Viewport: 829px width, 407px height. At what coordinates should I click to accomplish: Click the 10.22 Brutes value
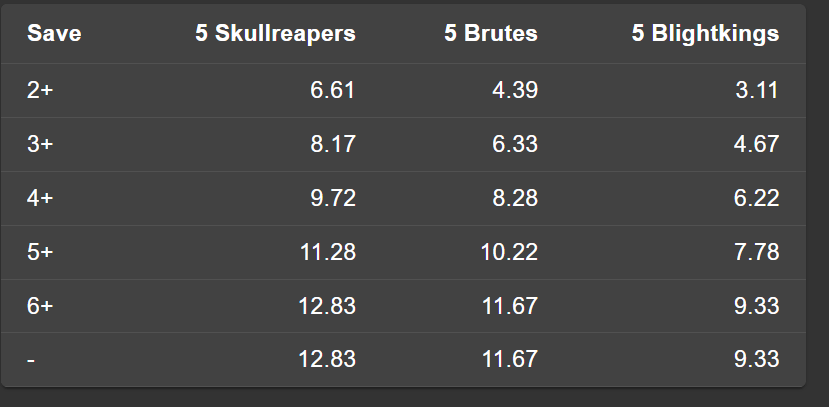pos(510,252)
